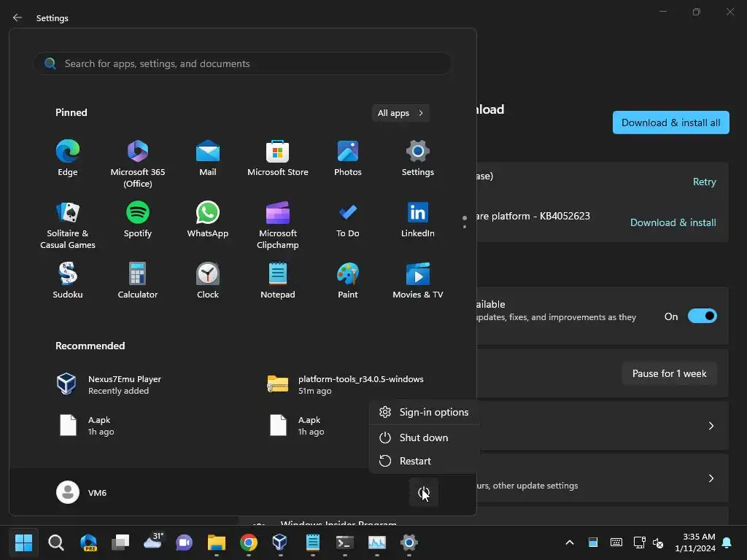
Task: Open File Explorer from the taskbar
Action: 216,542
